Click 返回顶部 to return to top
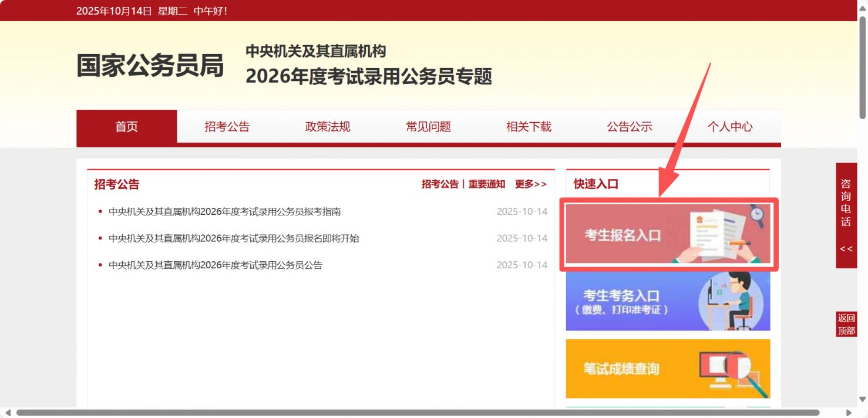868x418 pixels. pos(846,325)
